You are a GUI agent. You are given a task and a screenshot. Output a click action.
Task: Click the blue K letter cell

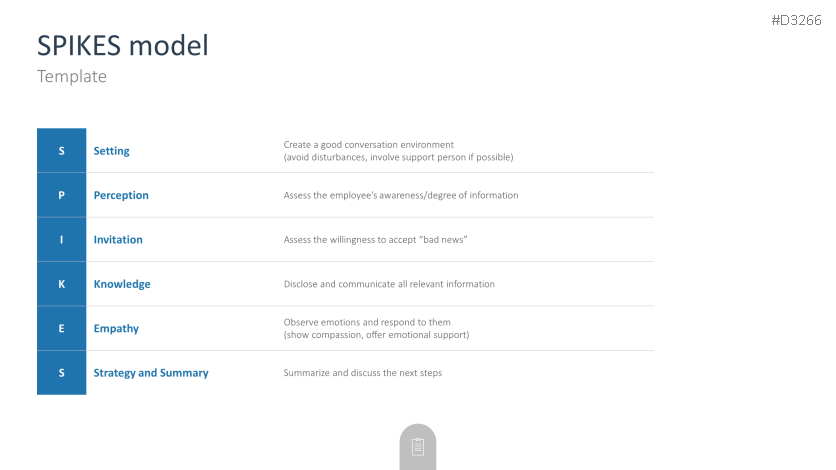click(x=62, y=284)
